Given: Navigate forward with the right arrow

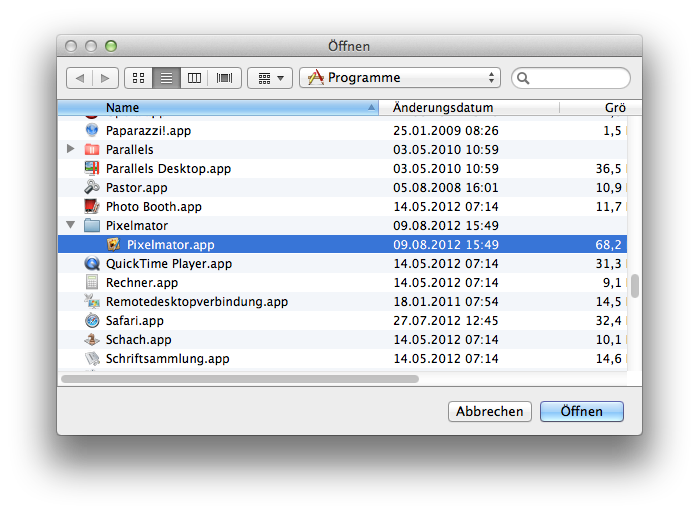Looking at the screenshot, I should pyautogui.click(x=106, y=78).
